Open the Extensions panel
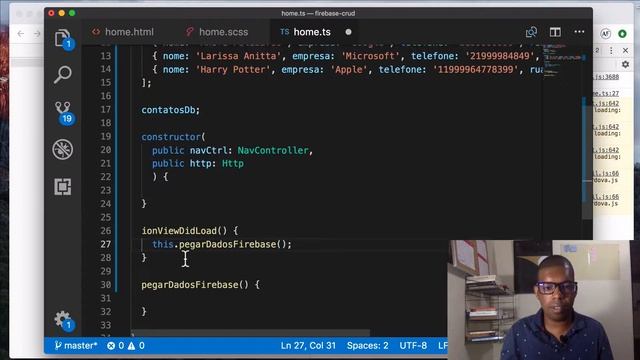This screenshot has width=640, height=360. point(62,187)
